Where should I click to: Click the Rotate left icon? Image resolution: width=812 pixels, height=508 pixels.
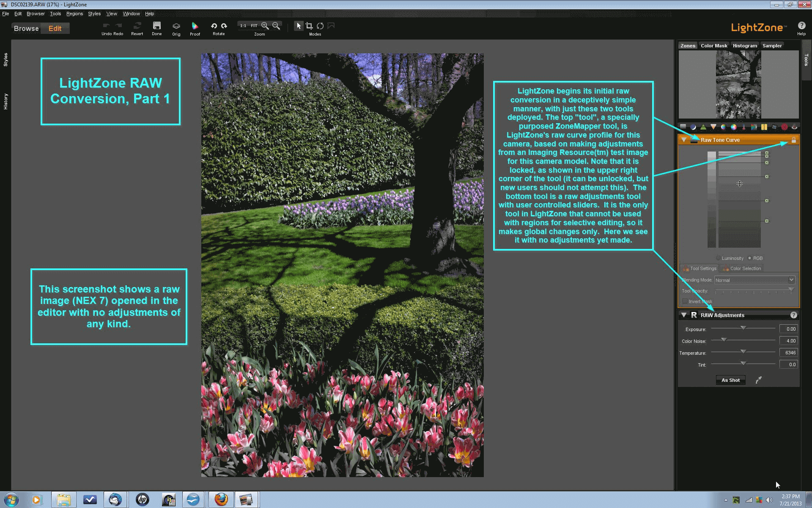(x=213, y=26)
